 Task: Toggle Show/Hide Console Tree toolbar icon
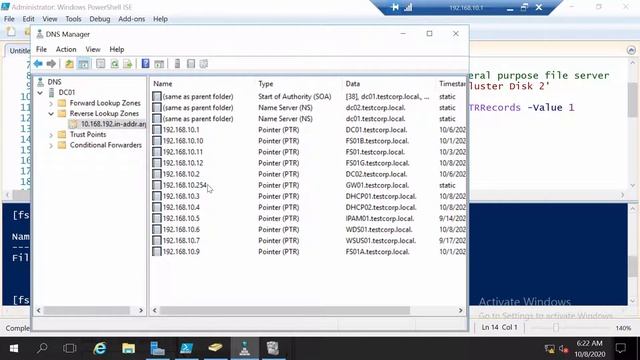(x=83, y=64)
